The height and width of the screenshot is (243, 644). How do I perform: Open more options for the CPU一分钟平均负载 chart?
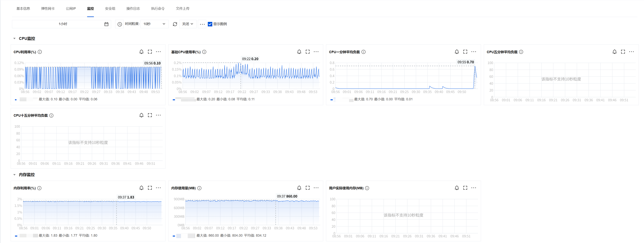[473, 52]
